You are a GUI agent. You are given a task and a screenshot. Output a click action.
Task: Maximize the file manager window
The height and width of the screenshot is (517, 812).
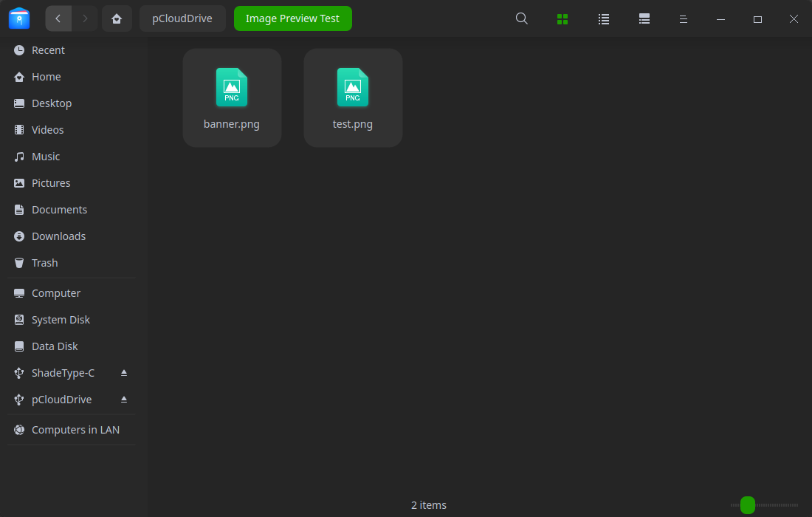click(757, 19)
